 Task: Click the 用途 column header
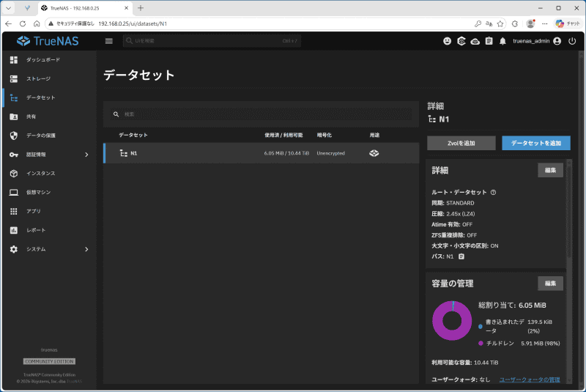coord(374,136)
